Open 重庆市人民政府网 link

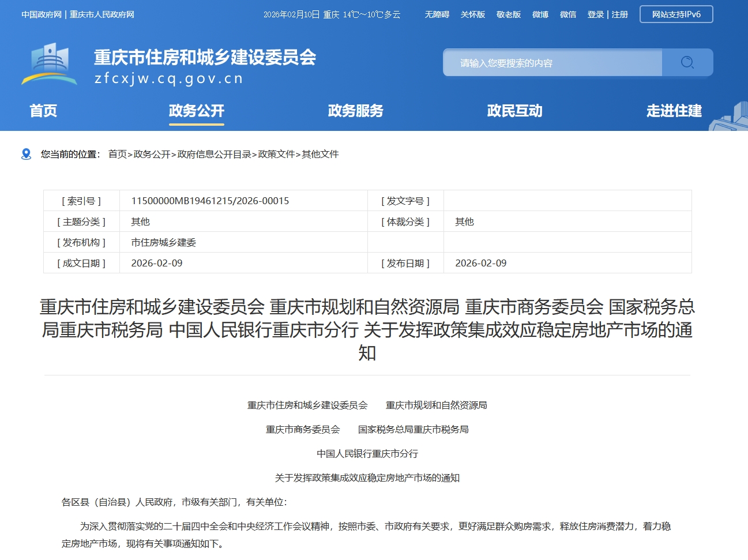pyautogui.click(x=102, y=14)
